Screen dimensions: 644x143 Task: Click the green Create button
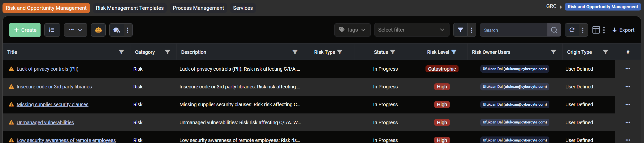25,30
